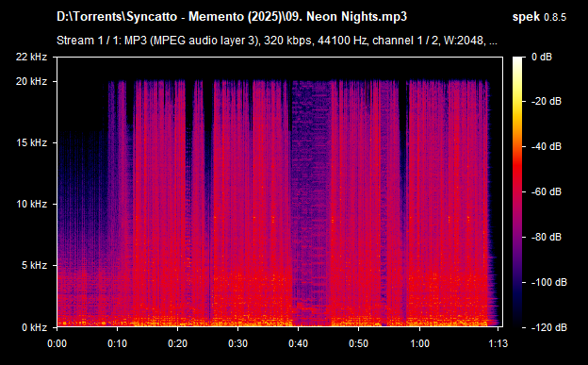The width and height of the screenshot is (588, 365).
Task: Click the 0:20 time axis label
Action: point(178,343)
